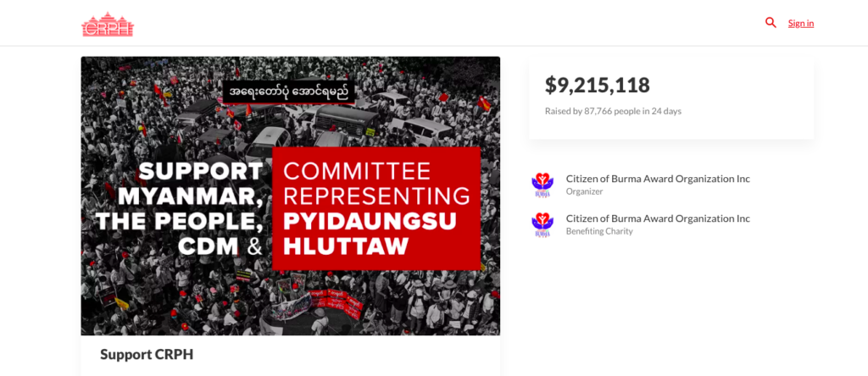This screenshot has height=376, width=868.
Task: Open the Organizer's Citizen of Burma name
Action: coord(658,179)
